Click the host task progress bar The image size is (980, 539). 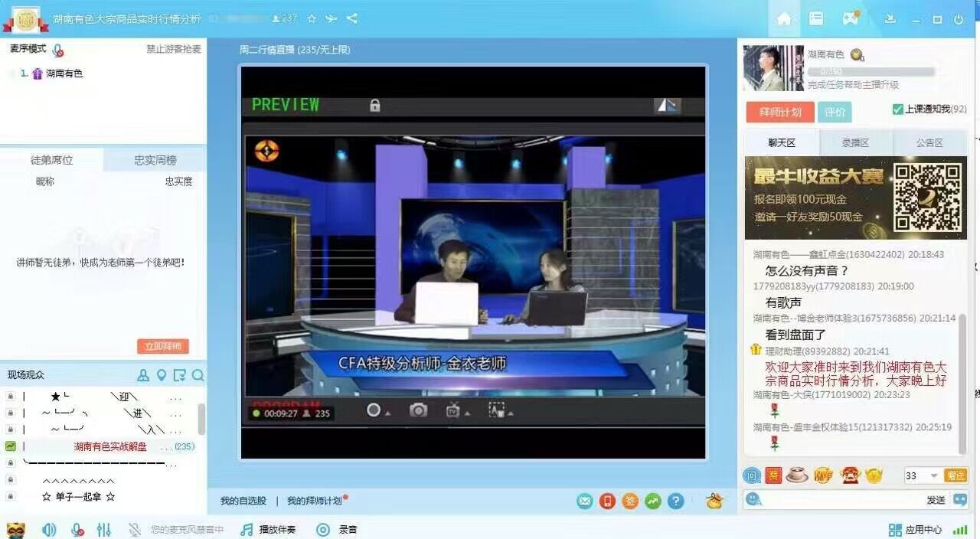[x=871, y=71]
